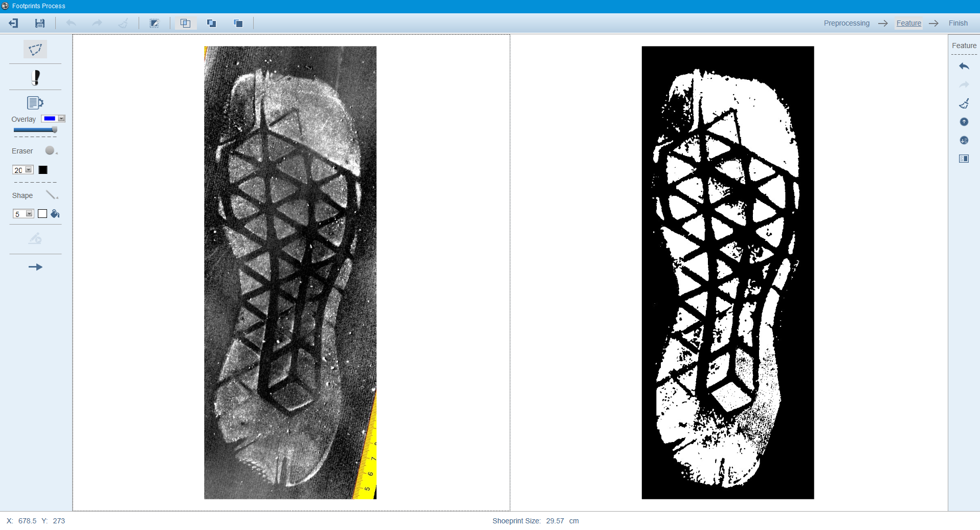980x530 pixels.
Task: Select the paint fill bucket next to Shape
Action: tap(55, 214)
